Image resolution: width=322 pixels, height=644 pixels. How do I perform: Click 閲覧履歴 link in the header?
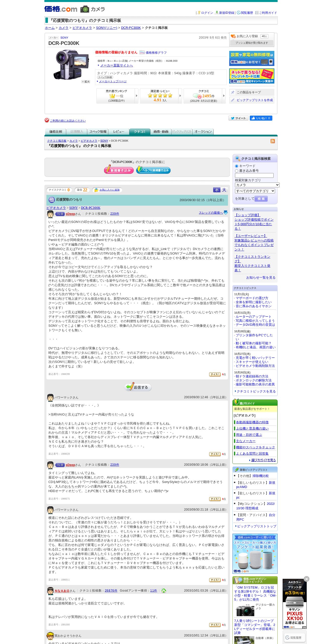(247, 13)
